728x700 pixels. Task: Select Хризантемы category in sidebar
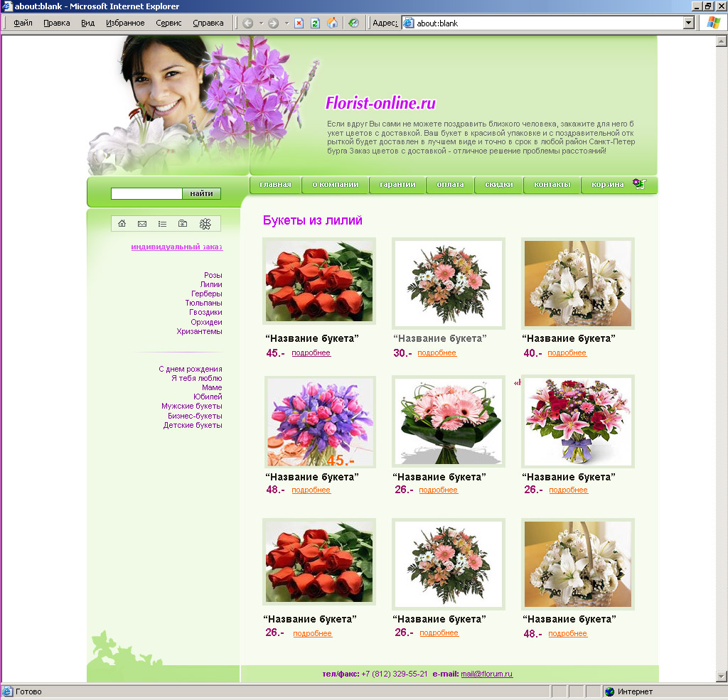(199, 331)
